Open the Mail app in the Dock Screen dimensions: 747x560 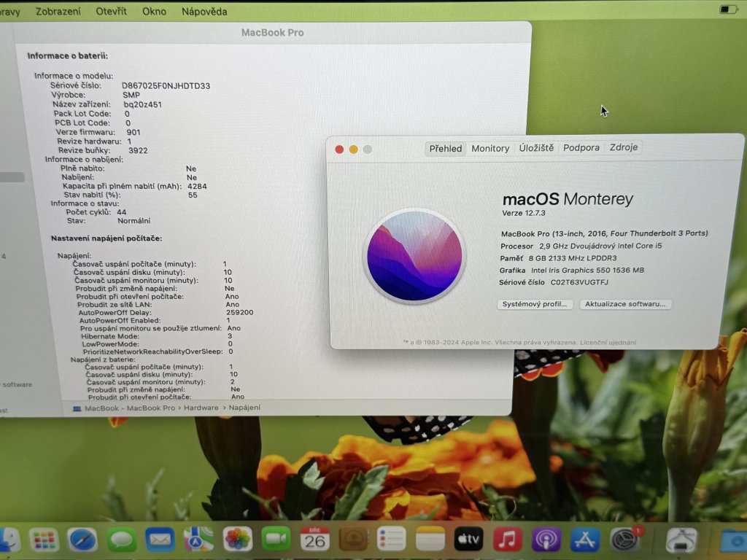160,540
